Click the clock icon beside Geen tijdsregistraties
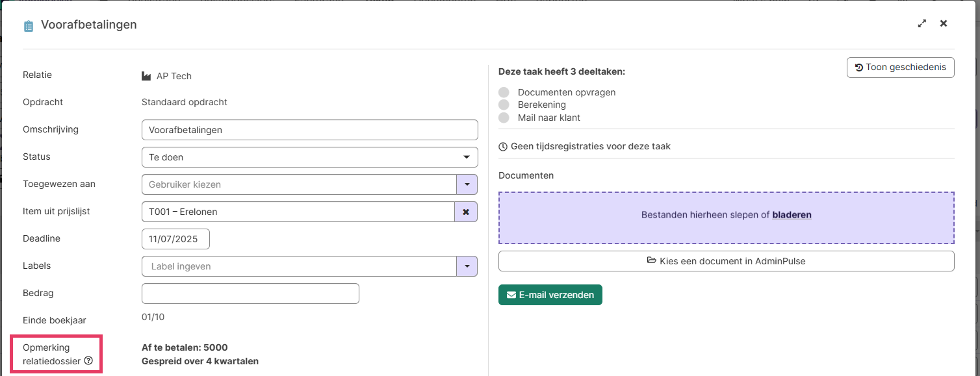This screenshot has width=980, height=376. 503,147
